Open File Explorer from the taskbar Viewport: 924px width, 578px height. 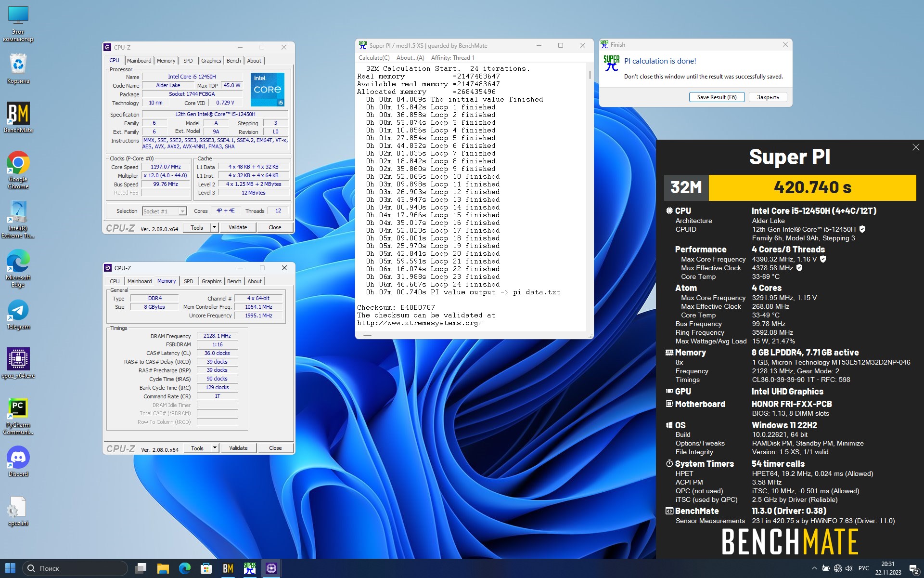click(163, 568)
